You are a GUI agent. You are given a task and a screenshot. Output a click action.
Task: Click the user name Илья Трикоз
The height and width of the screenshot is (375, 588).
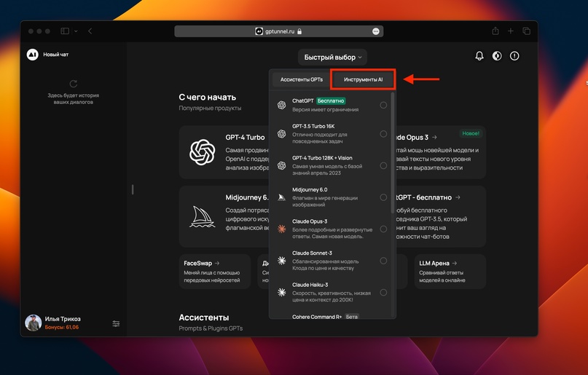click(63, 319)
